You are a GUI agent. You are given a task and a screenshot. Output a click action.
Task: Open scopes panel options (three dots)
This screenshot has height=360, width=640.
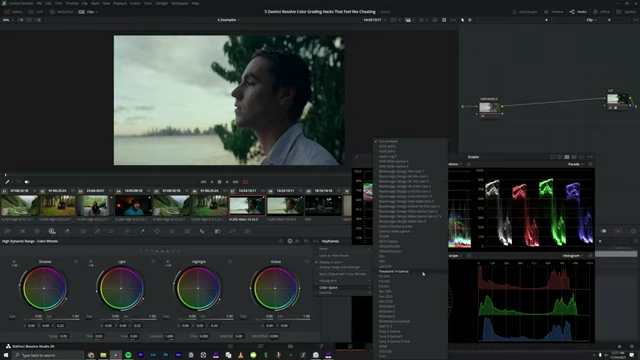click(x=590, y=157)
